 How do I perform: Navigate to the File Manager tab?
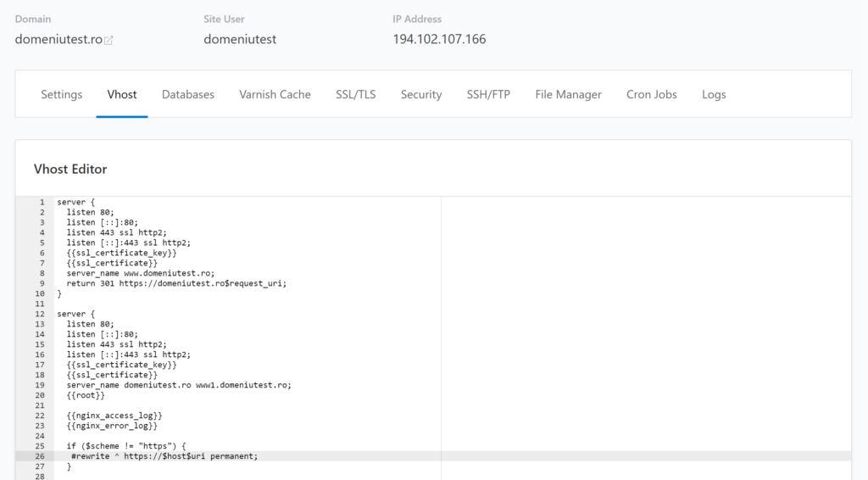click(568, 94)
